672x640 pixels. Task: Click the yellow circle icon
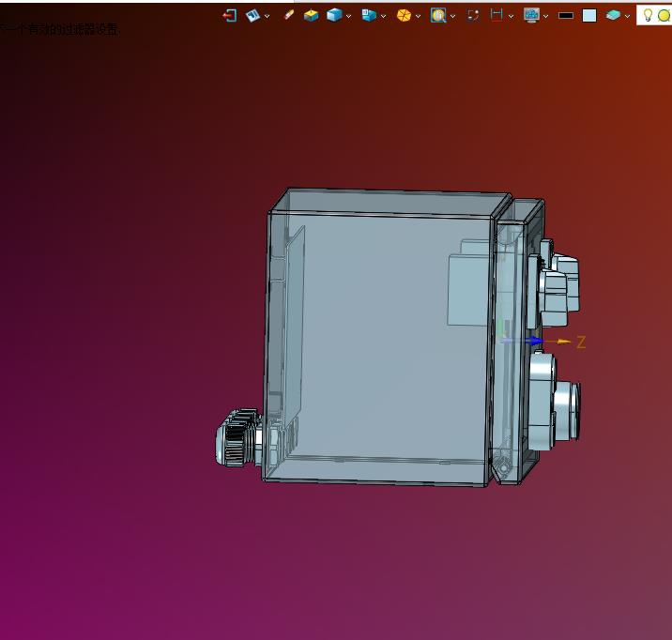[x=664, y=16]
